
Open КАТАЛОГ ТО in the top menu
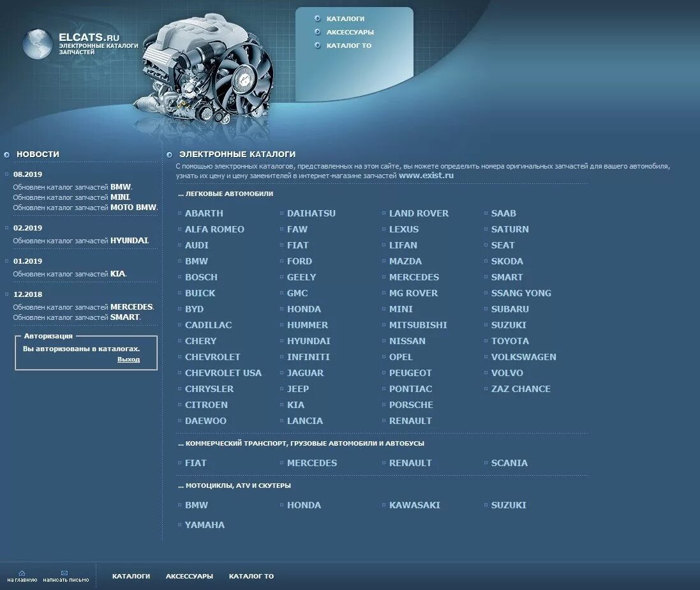coord(349,45)
